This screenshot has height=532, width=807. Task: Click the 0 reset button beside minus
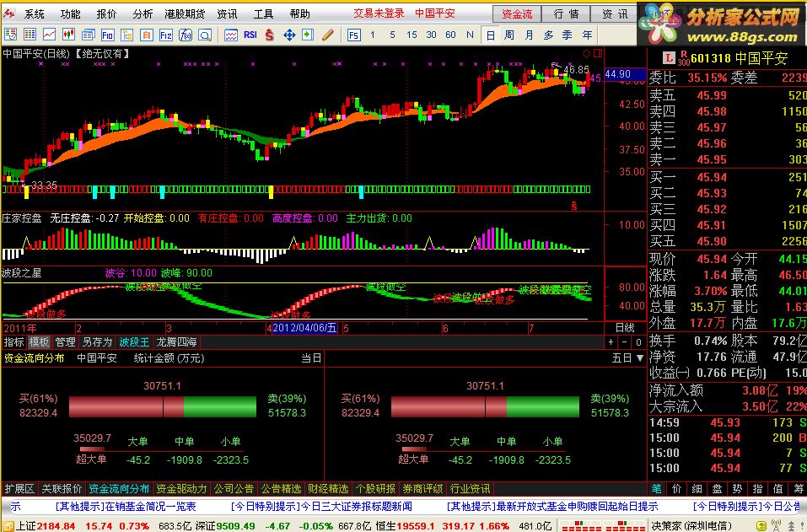[638, 342]
